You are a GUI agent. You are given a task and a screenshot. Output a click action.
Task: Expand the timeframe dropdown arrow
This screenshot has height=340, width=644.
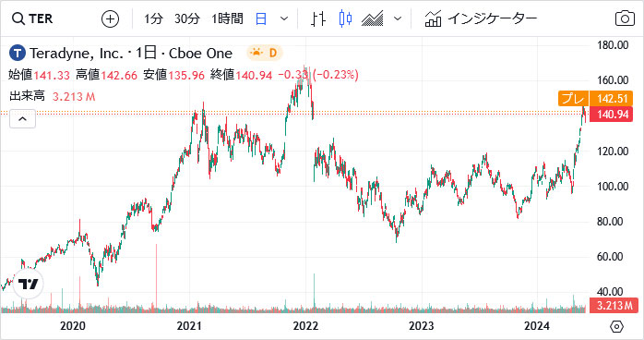(284, 18)
